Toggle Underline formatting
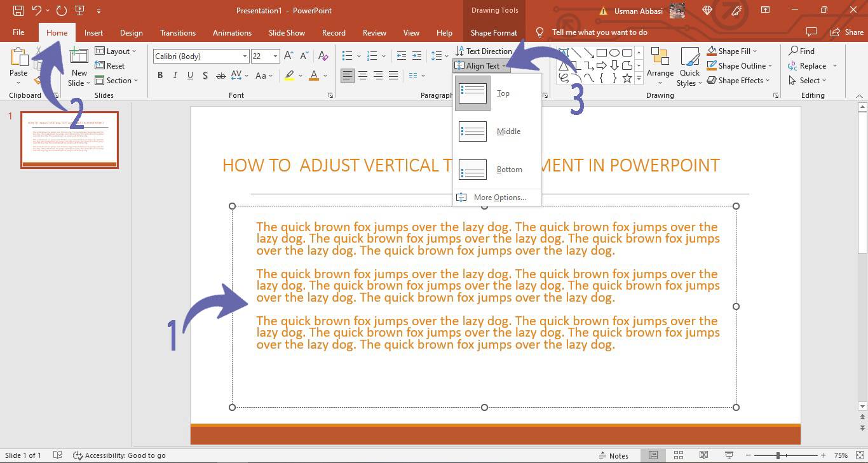The height and width of the screenshot is (463, 868). coord(190,76)
